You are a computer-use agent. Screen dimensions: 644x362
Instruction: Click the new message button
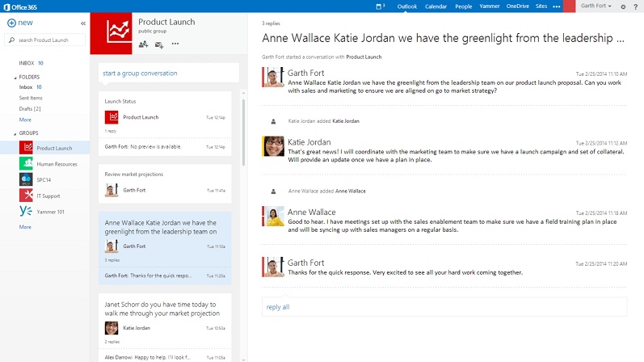19,23
